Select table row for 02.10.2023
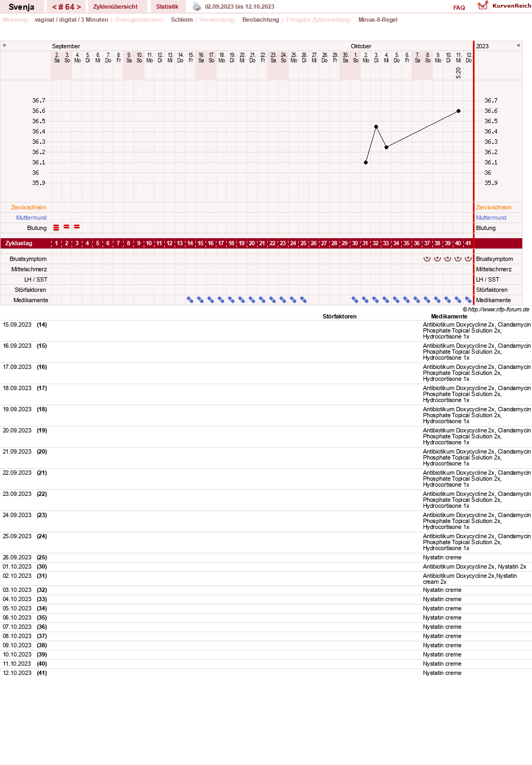The width and height of the screenshot is (532, 765). (x=266, y=579)
